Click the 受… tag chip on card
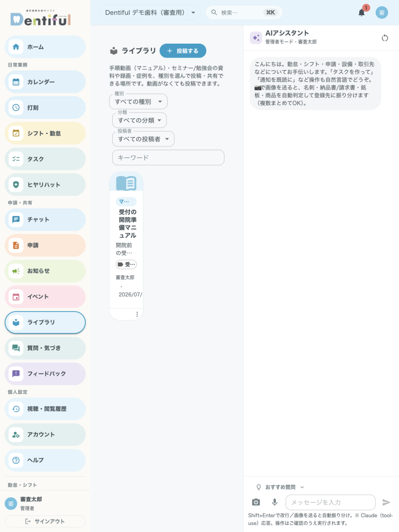Image resolution: width=399 pixels, height=532 pixels. click(x=126, y=264)
